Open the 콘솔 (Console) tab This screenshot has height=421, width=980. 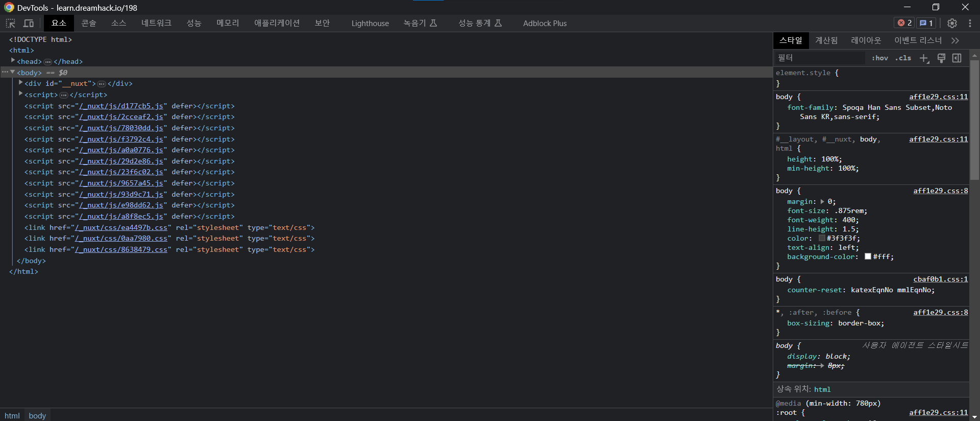pos(89,23)
